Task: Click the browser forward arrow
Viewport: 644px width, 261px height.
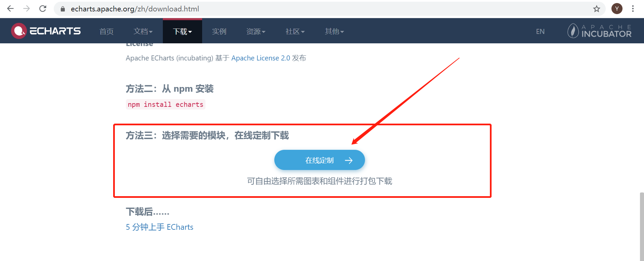Action: (27, 9)
